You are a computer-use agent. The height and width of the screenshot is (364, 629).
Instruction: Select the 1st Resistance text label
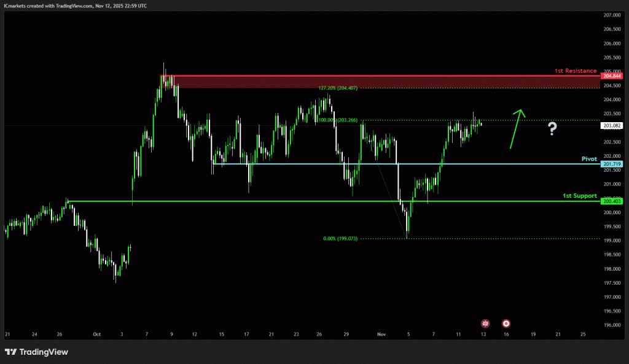[575, 71]
